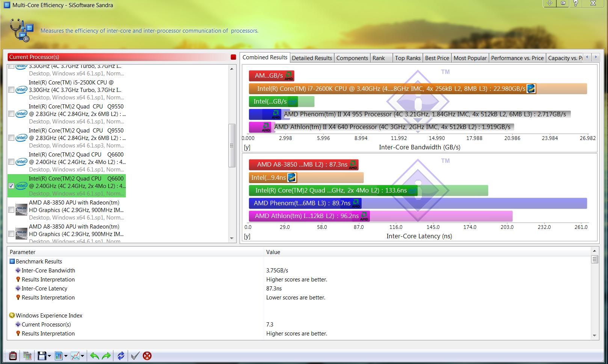Click the blue refresh results icon
The image size is (608, 364).
[121, 356]
